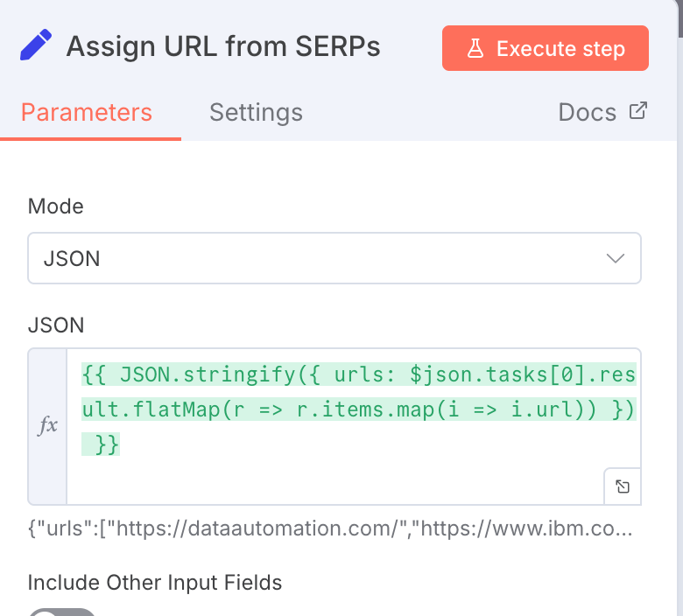Switch to the Parameters tab
This screenshot has height=616, width=683.
87,113
